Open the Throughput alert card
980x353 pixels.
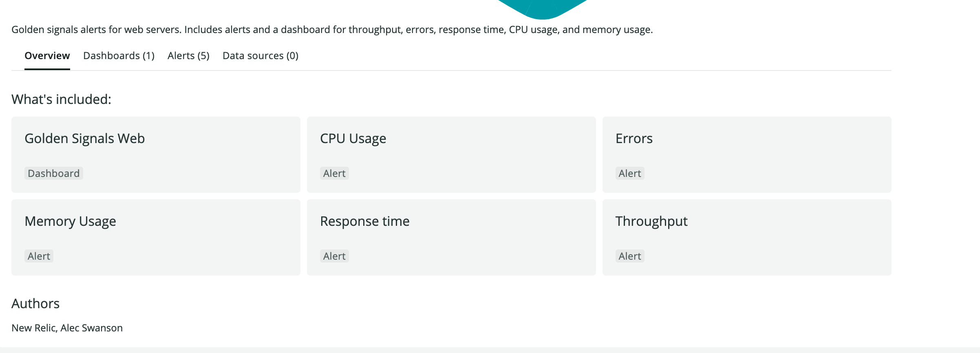[746, 238]
